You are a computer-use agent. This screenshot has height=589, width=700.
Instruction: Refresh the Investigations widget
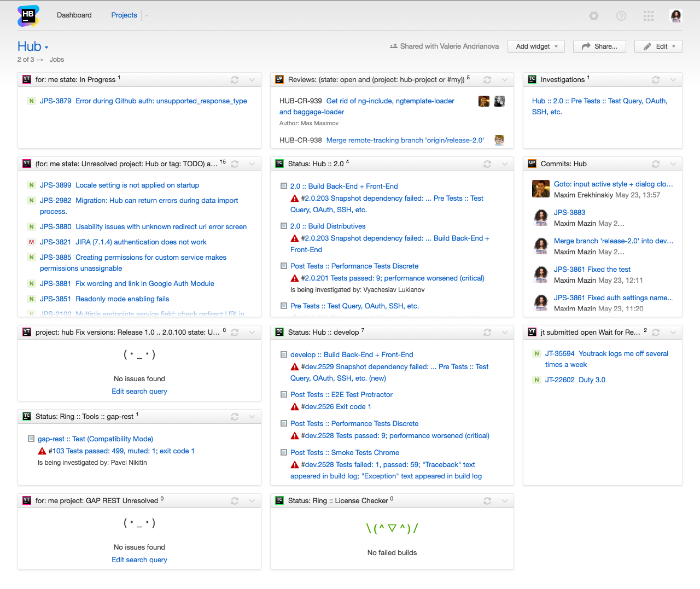[656, 80]
